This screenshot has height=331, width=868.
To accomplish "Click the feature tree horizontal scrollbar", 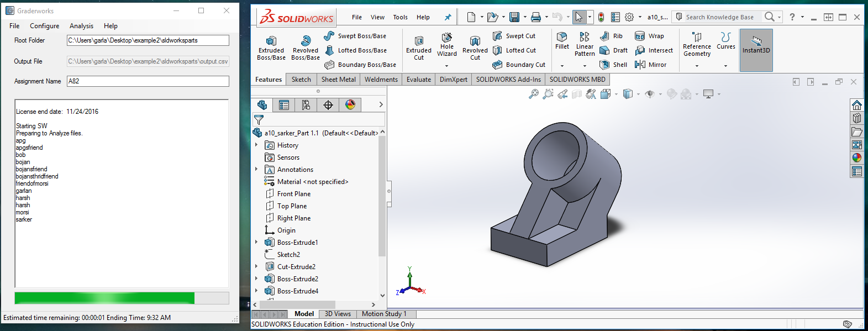I will [297, 304].
